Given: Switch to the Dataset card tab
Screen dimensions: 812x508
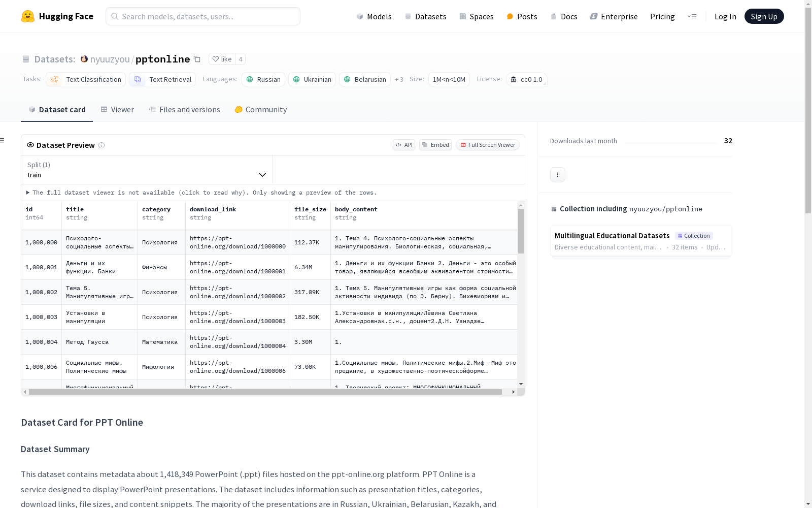Looking at the screenshot, I should pos(57,110).
